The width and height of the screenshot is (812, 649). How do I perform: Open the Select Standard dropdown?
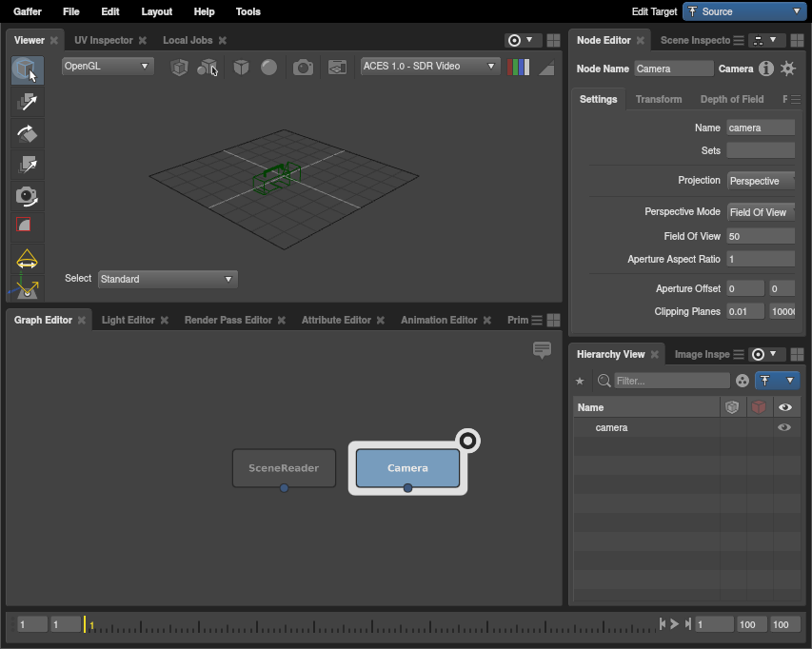click(x=168, y=280)
